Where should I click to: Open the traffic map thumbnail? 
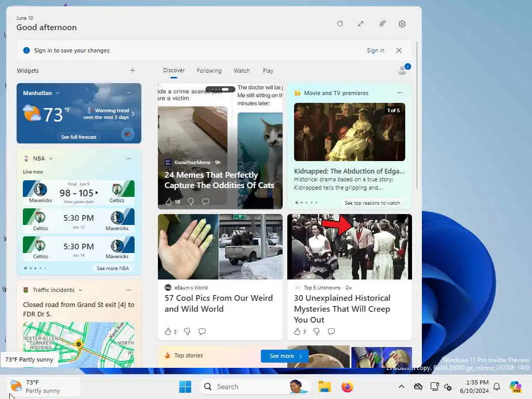[78, 344]
